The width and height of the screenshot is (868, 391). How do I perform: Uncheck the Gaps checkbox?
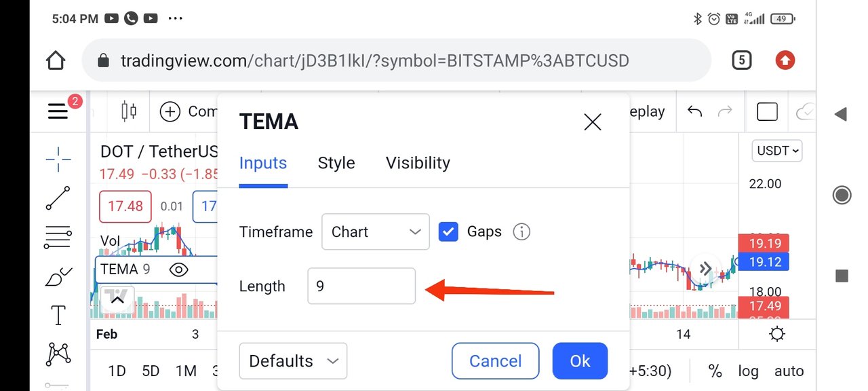click(x=448, y=232)
